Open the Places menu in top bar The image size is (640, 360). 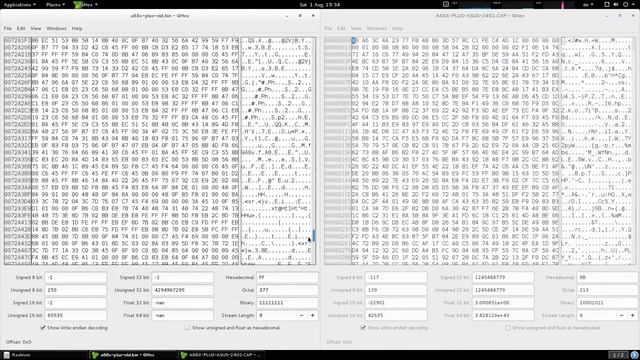pyautogui.click(x=55, y=4)
